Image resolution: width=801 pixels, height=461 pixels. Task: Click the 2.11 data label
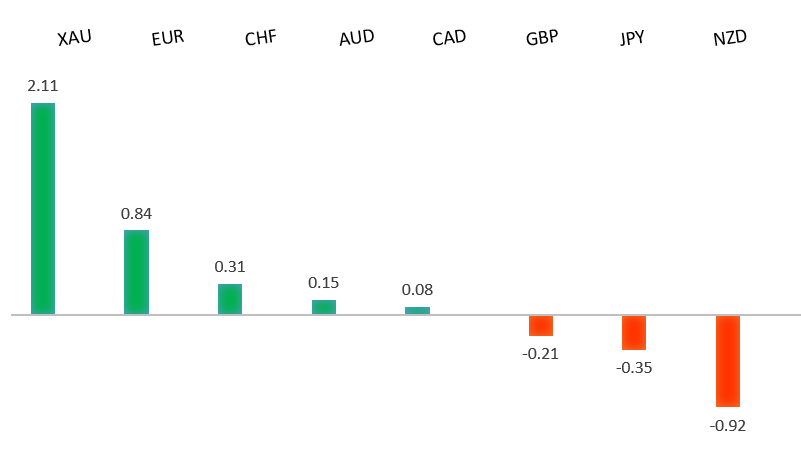pos(43,87)
